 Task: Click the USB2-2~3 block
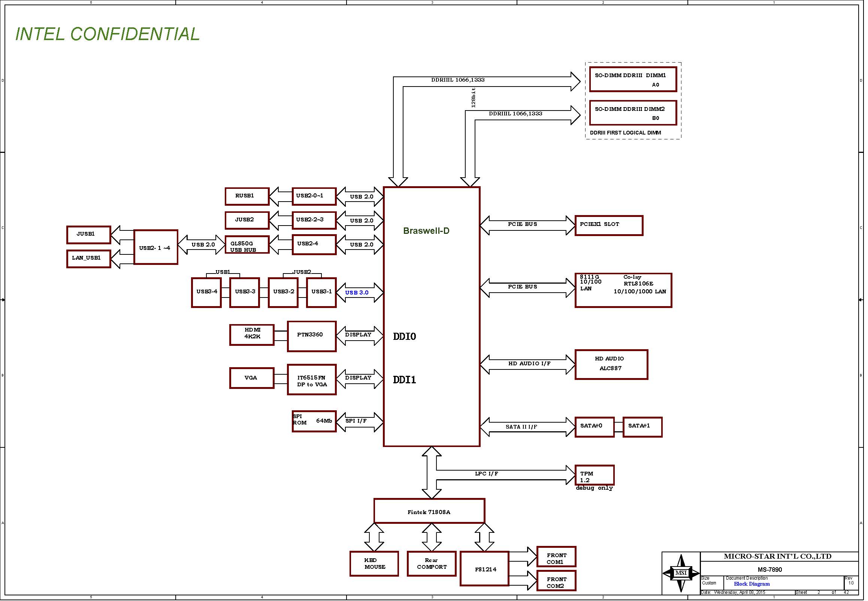pyautogui.click(x=314, y=220)
